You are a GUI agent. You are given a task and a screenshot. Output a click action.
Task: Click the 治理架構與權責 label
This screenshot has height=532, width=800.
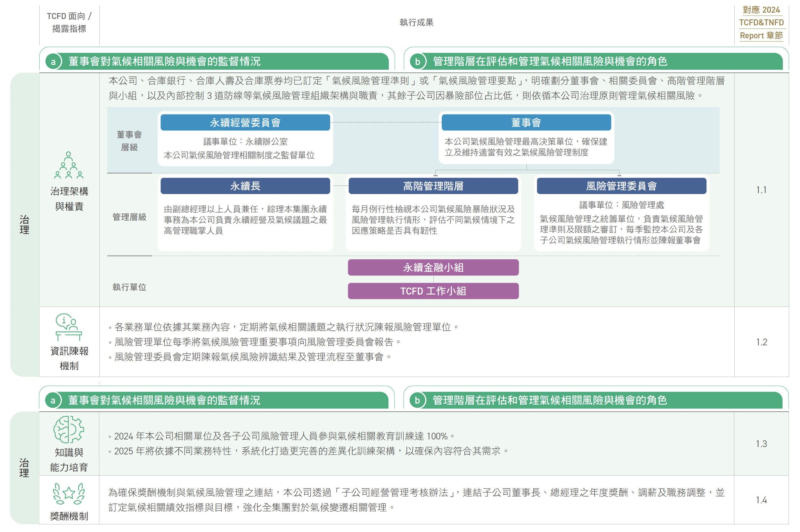(x=69, y=199)
